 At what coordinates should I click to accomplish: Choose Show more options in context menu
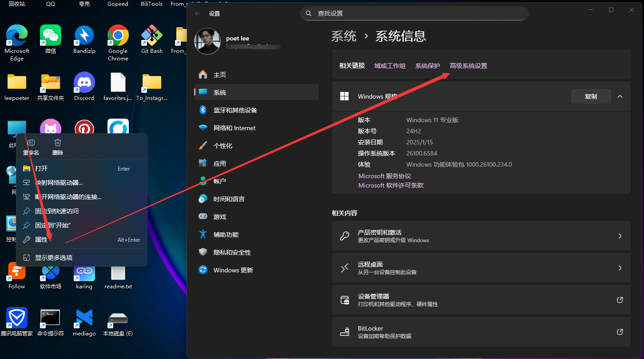pyautogui.click(x=54, y=258)
